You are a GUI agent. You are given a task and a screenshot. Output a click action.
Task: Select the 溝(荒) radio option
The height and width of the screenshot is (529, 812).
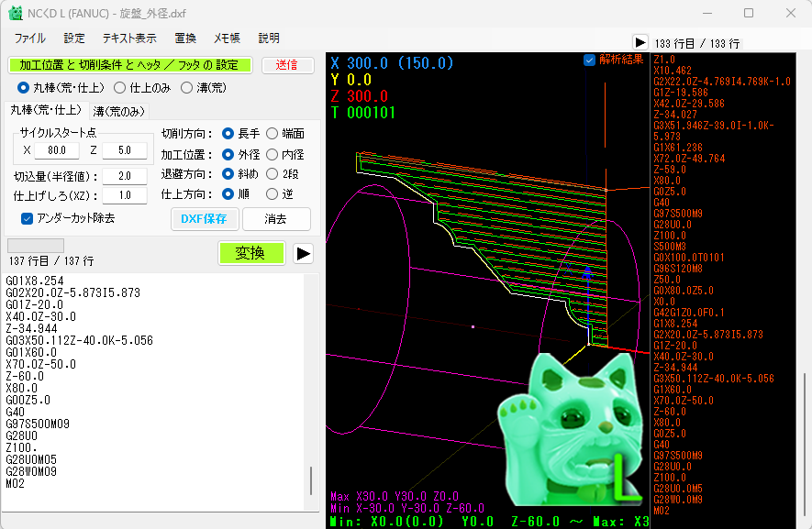187,88
